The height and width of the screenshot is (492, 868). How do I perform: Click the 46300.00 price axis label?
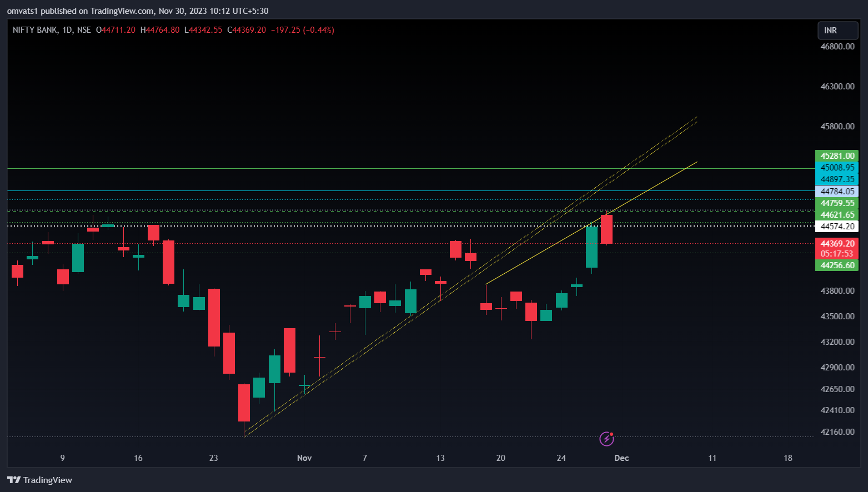[x=837, y=87]
